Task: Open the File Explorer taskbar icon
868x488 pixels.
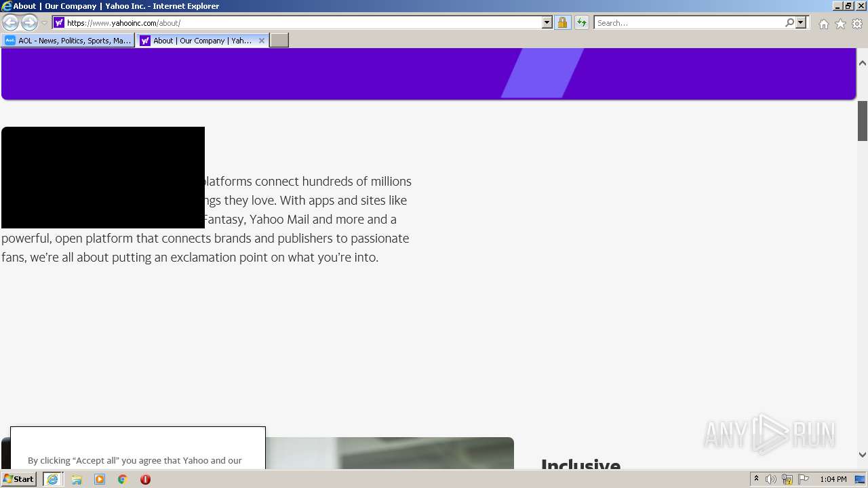Action: (x=77, y=479)
